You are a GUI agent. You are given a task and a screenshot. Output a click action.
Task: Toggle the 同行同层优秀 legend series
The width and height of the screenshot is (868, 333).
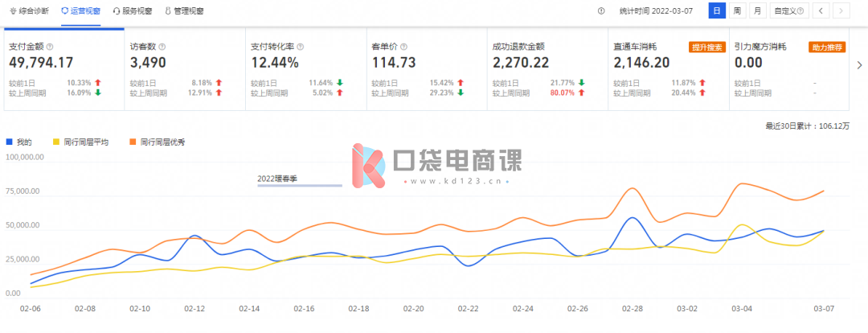pyautogui.click(x=158, y=142)
